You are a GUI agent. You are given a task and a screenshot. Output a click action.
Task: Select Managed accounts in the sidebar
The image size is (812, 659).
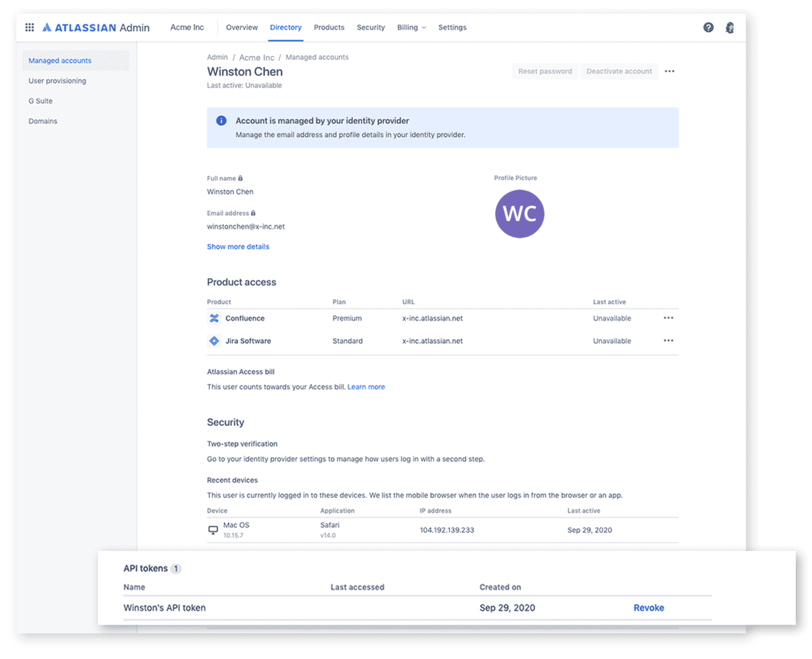(x=75, y=61)
